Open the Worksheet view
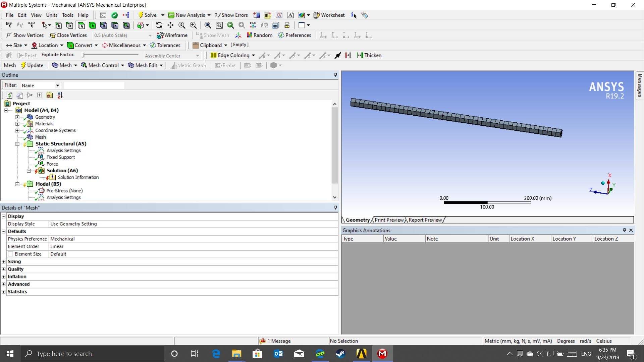 tap(329, 15)
